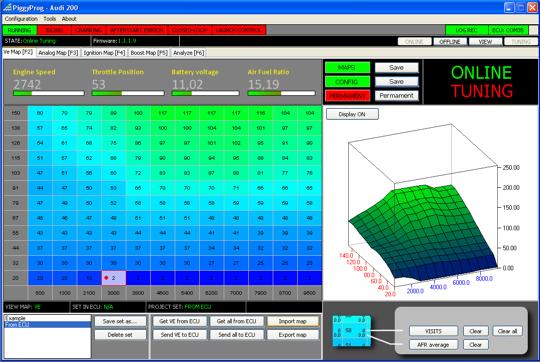Click the mini VE cell preview thumbnail
The width and height of the screenshot is (540, 362).
(x=352, y=331)
